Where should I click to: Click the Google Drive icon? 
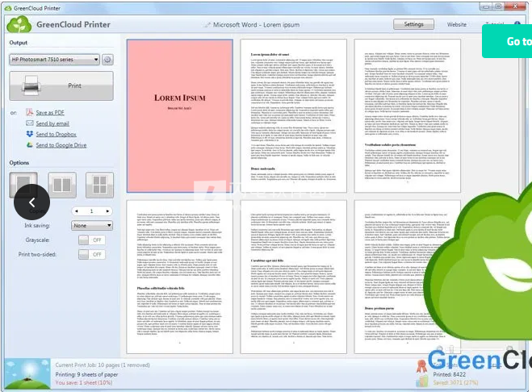pos(29,145)
